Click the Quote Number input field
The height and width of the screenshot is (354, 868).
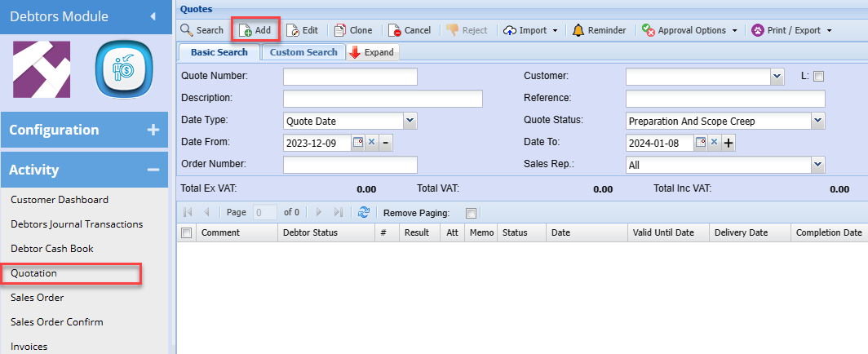[x=350, y=77]
